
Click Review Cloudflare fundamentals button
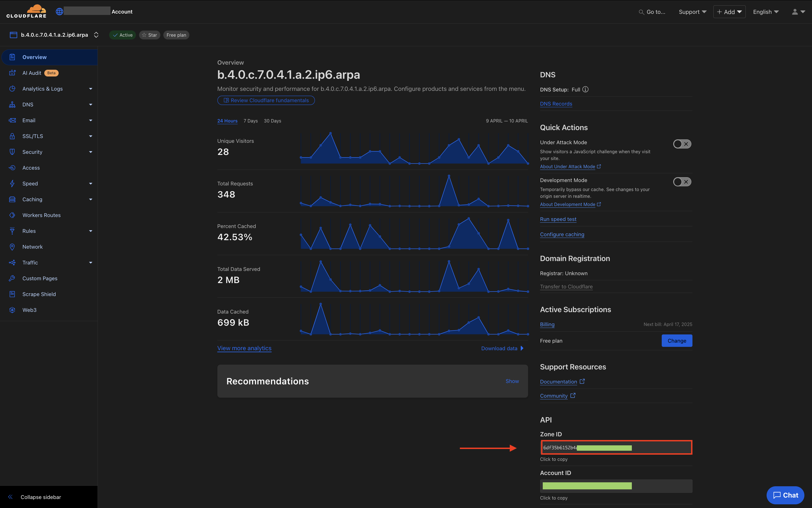pyautogui.click(x=266, y=100)
